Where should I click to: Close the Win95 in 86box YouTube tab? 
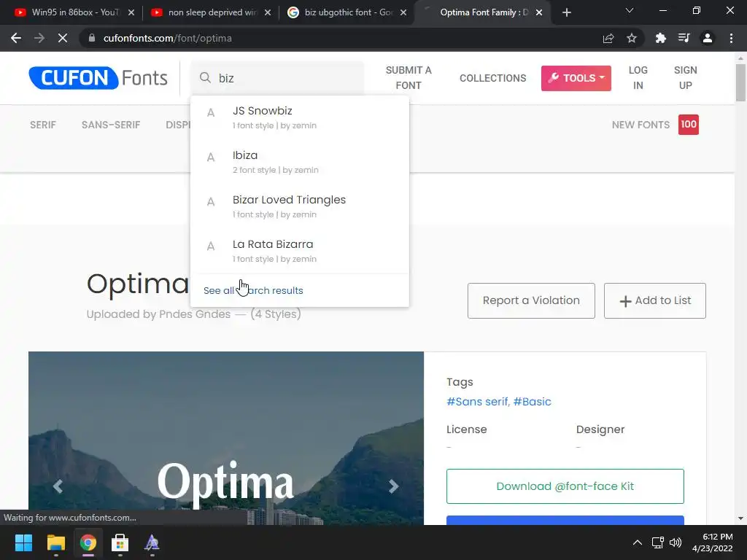(131, 13)
